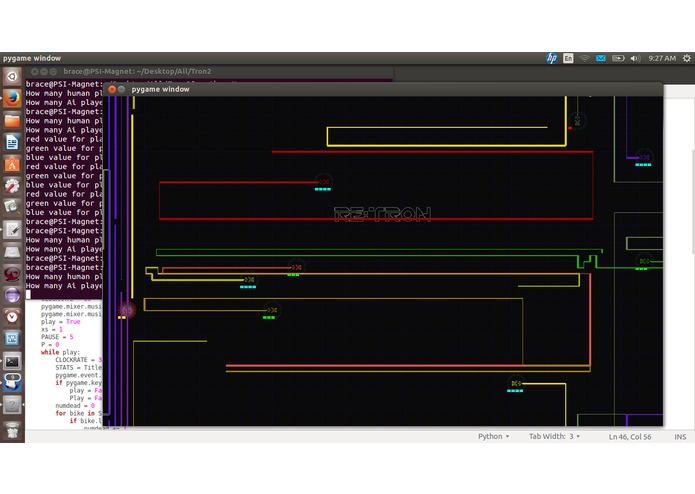
Task: Click the 'while play:' code line
Action: [60, 352]
